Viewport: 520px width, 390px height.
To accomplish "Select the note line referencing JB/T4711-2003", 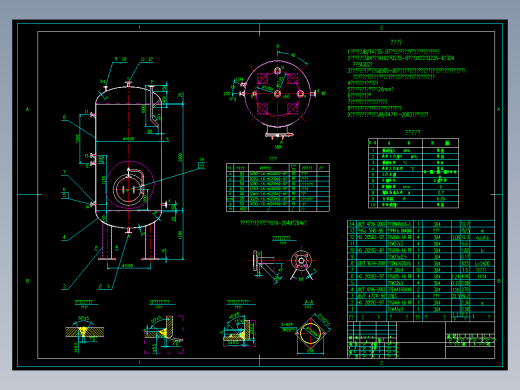I will click(388, 114).
